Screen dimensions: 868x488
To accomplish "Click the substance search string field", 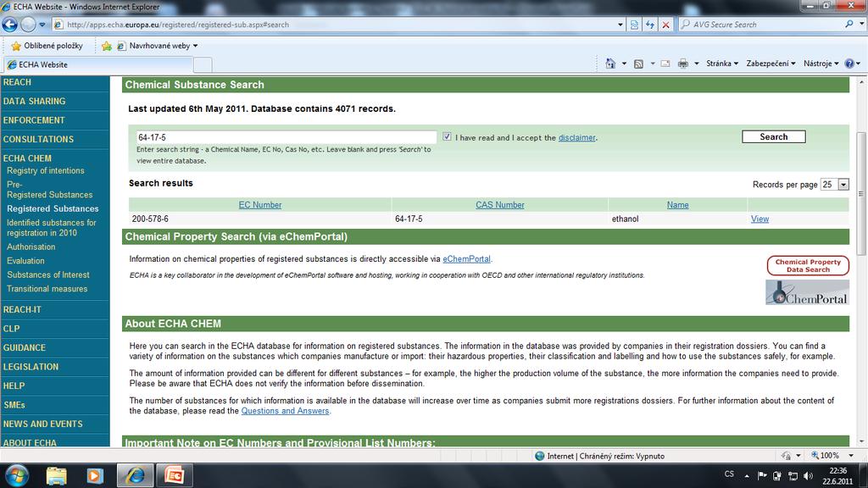I will pyautogui.click(x=287, y=137).
